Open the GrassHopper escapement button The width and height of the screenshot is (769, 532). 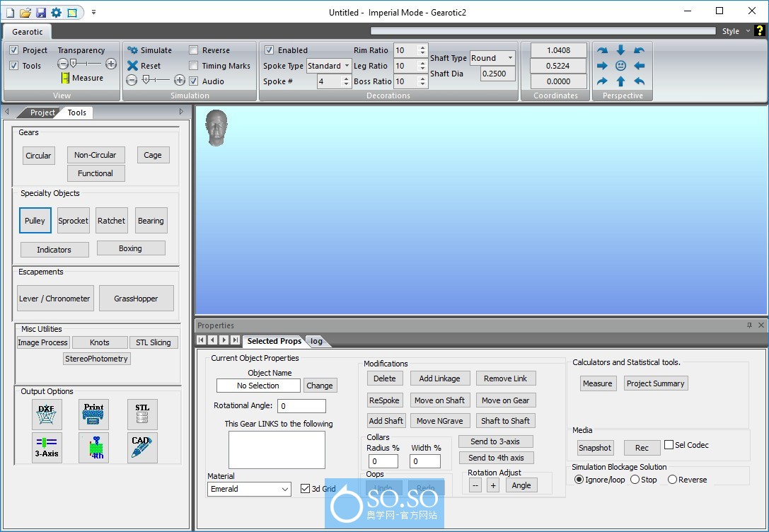tap(136, 298)
